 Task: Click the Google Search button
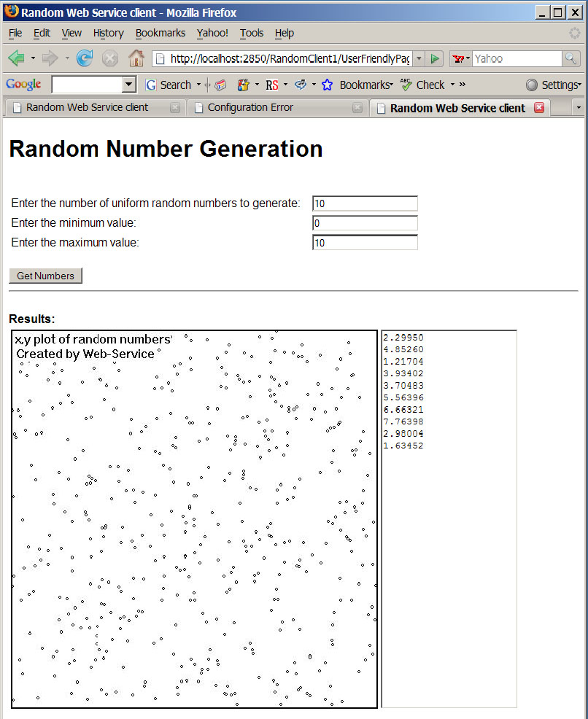click(169, 85)
